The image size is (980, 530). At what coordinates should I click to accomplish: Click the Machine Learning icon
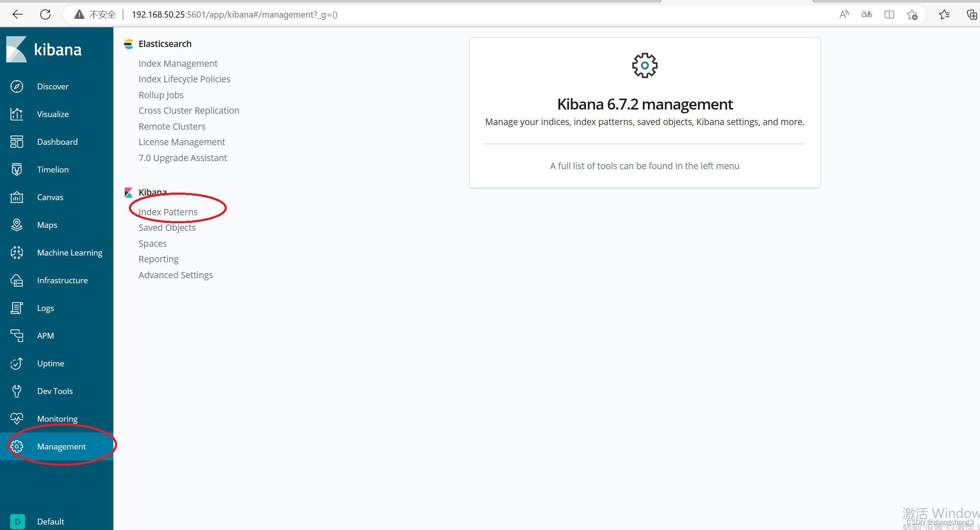[17, 253]
